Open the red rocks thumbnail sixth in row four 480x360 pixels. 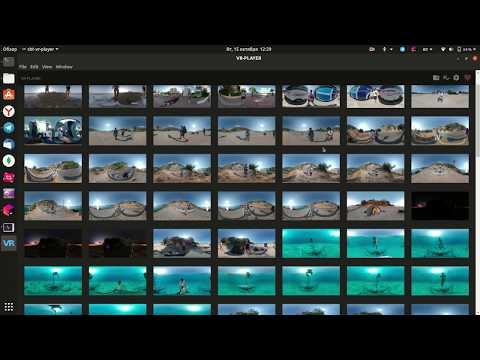coord(376,206)
